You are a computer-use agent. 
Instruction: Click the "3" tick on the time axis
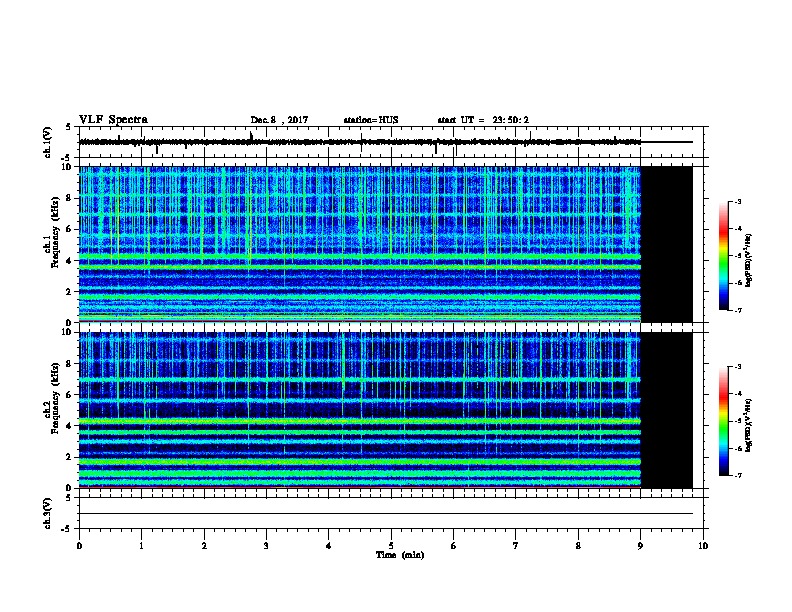[266, 545]
